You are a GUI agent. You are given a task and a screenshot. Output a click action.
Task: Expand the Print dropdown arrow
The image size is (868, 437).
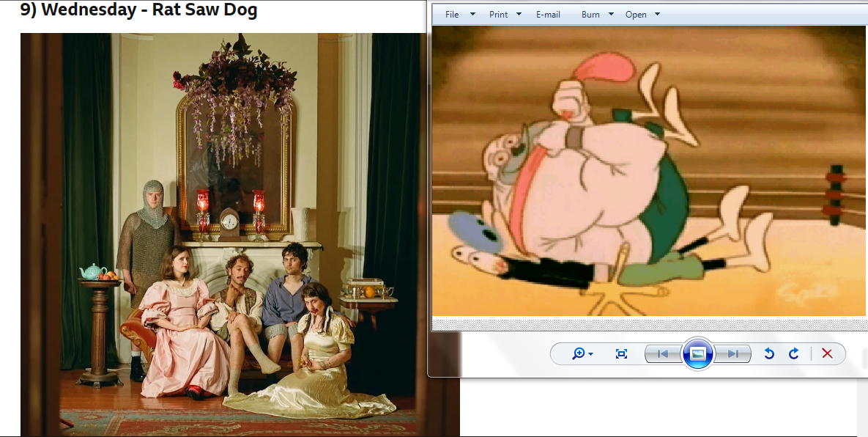(x=519, y=15)
